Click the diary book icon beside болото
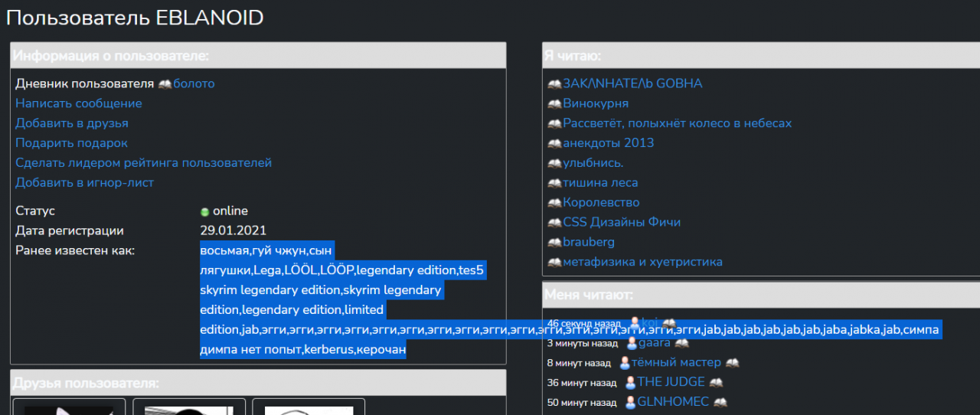 [x=165, y=83]
